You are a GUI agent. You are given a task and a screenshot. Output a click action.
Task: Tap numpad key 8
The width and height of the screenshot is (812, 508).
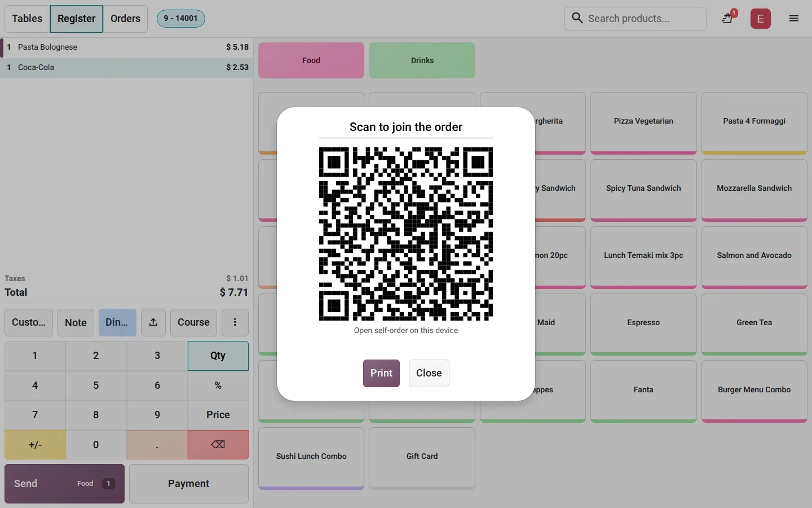pos(96,415)
